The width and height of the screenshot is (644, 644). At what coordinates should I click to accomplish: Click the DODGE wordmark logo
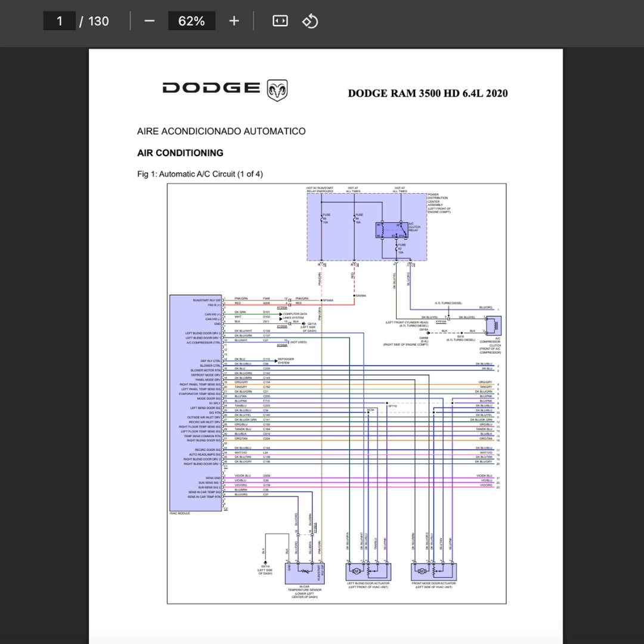(x=211, y=88)
